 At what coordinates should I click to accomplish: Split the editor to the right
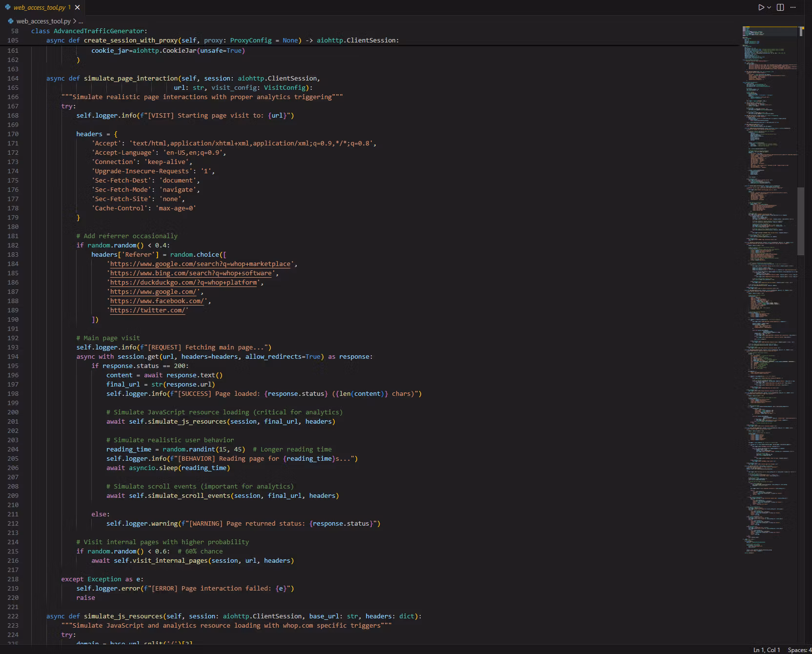(x=780, y=7)
